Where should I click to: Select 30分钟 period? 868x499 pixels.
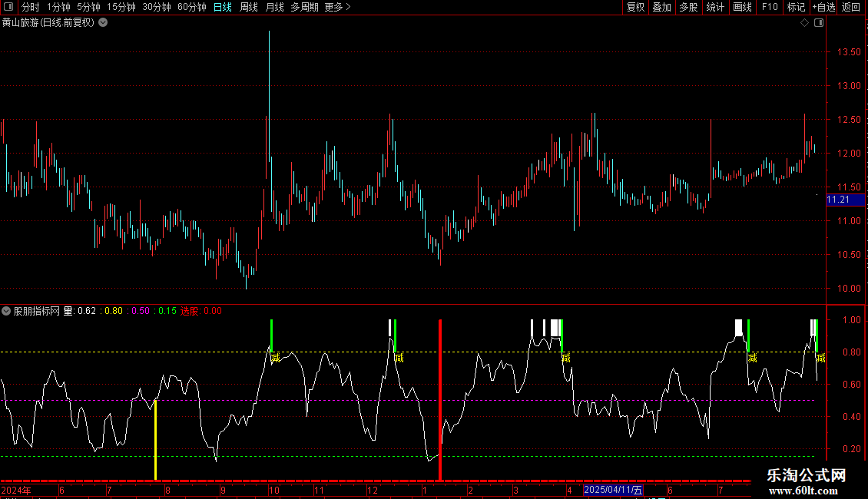tap(157, 7)
